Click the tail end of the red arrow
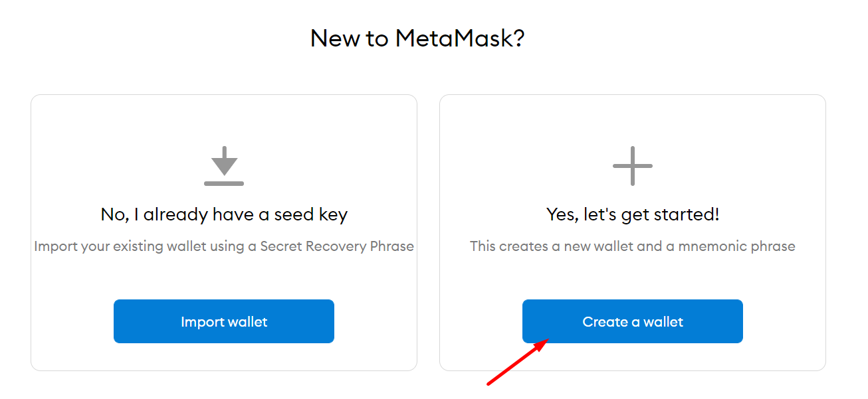Viewport: 868px width, 399px height. 490,382
